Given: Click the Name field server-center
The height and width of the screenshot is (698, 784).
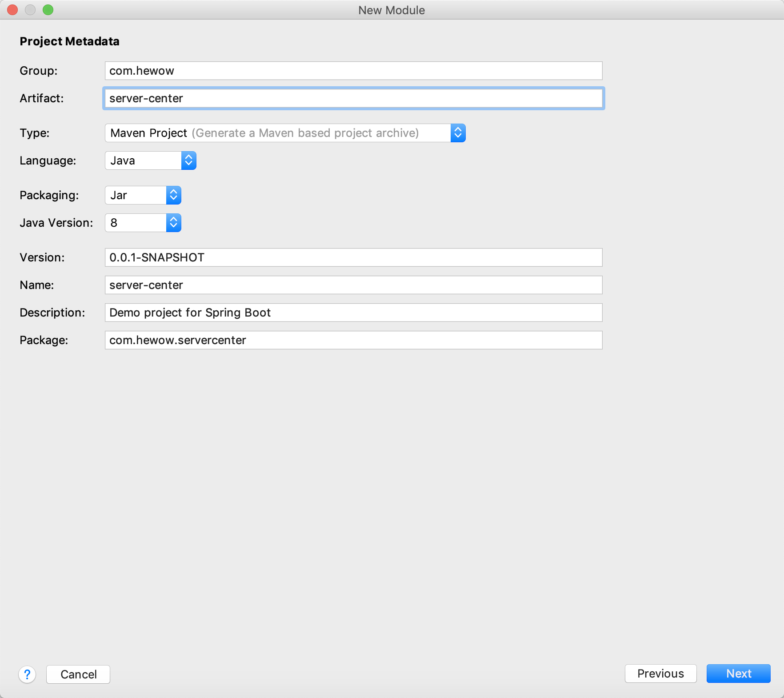Looking at the screenshot, I should (353, 285).
